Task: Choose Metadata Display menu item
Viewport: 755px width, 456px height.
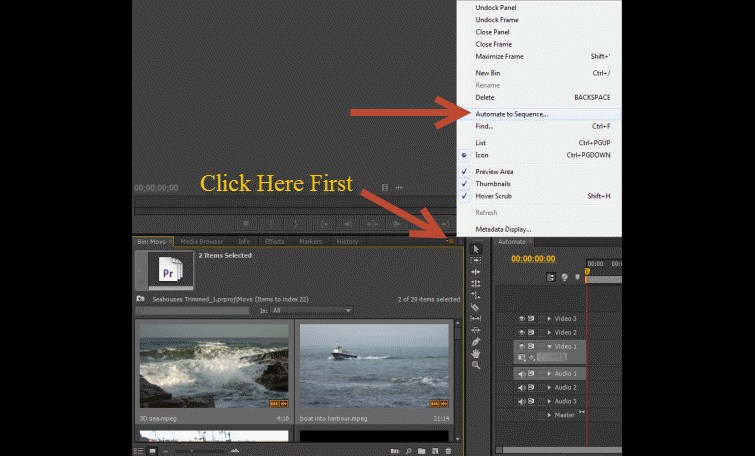Action: point(539,229)
